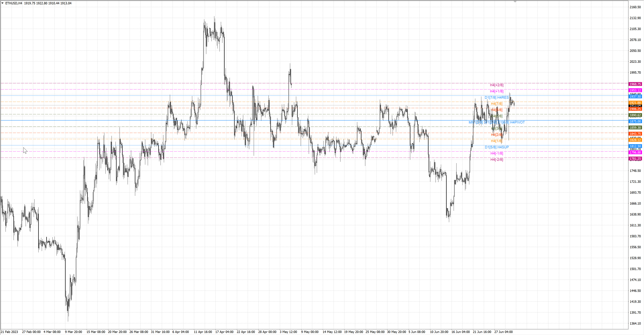Select the 1937.50 blue price label
This screenshot has width=644, height=335.
coord(635,97)
